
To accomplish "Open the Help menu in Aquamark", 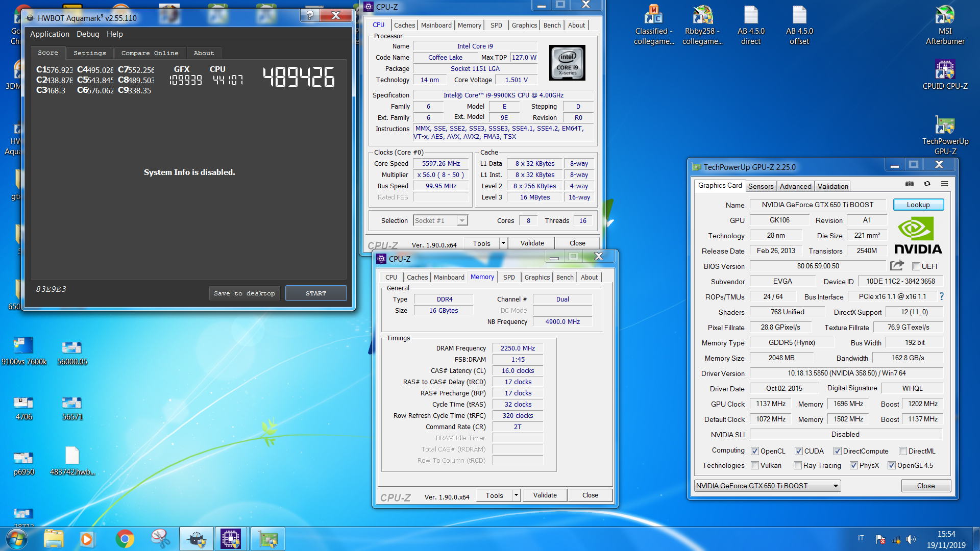I will point(115,34).
